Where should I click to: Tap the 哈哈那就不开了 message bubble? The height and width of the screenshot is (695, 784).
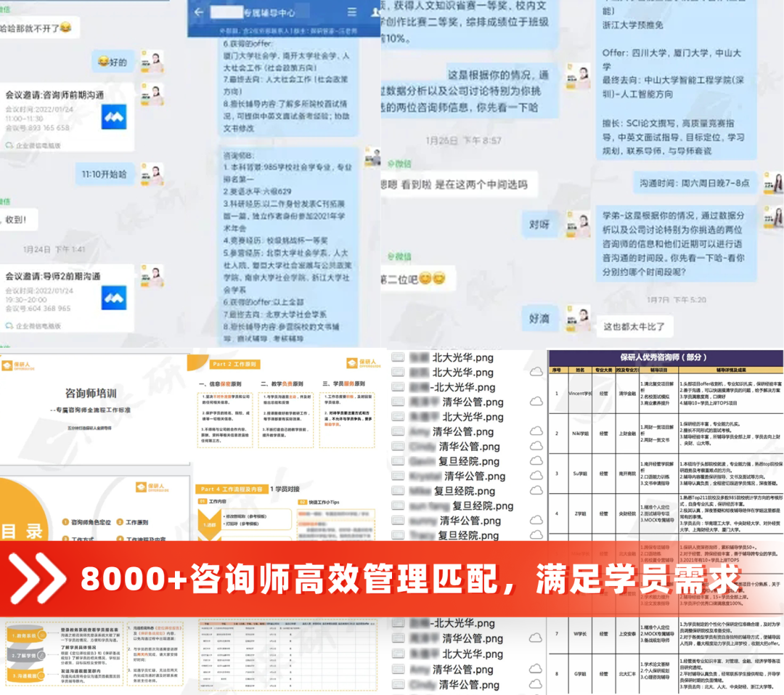(x=38, y=28)
